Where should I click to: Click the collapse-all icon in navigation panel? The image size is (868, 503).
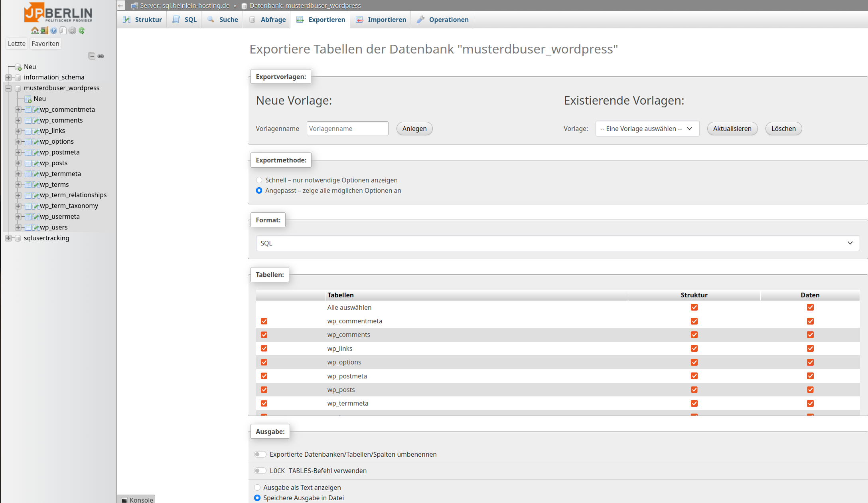pos(92,56)
